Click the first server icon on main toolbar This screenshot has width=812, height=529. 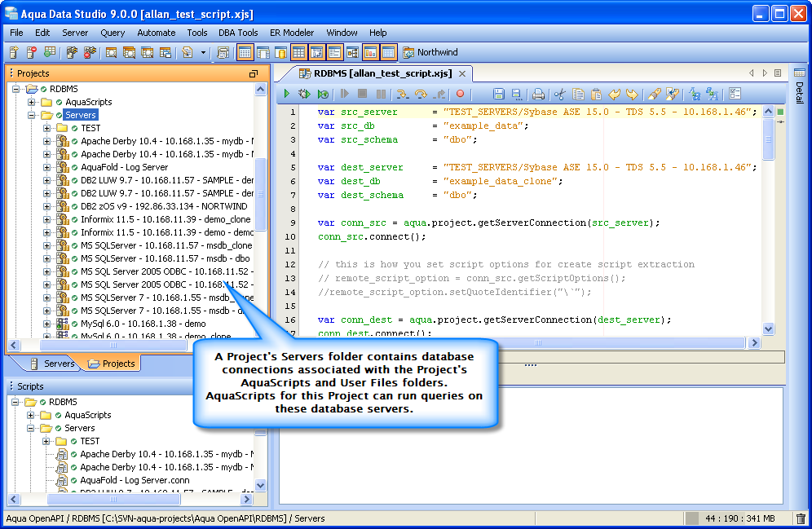pos(14,52)
